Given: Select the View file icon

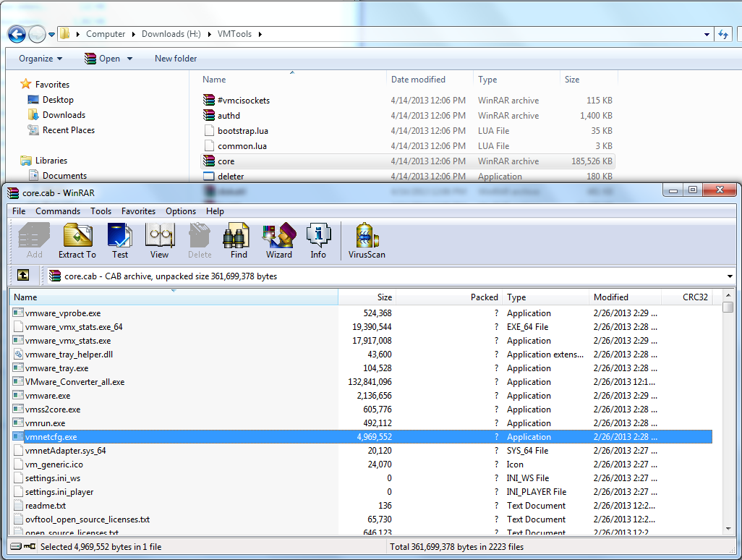Looking at the screenshot, I should (159, 240).
